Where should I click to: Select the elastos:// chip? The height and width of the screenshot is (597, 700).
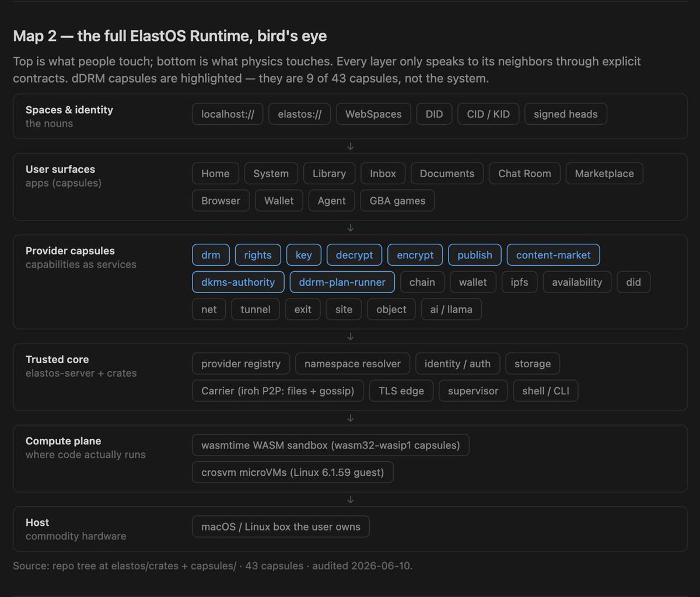pos(299,114)
